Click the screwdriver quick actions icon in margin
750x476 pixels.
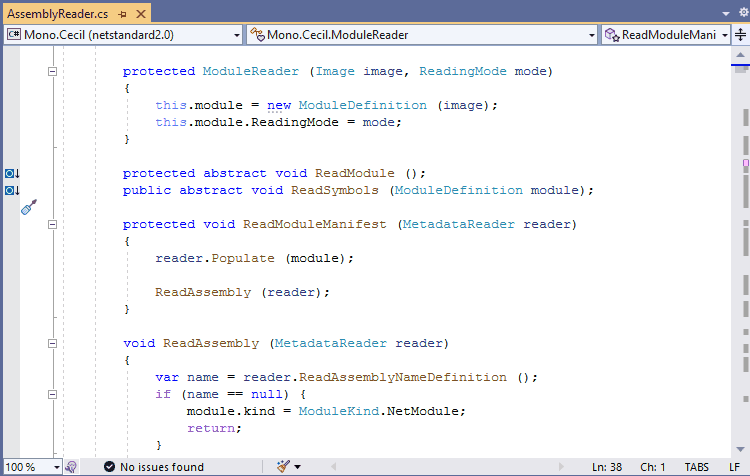pyautogui.click(x=30, y=207)
